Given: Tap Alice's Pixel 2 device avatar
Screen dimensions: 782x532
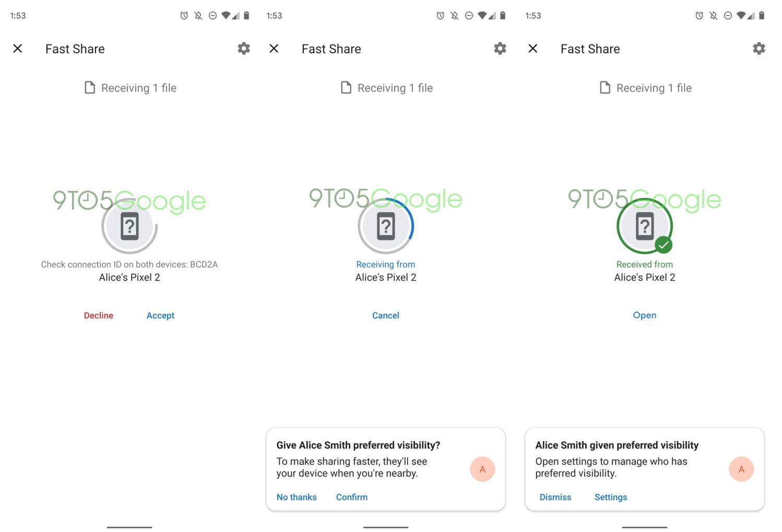Looking at the screenshot, I should (129, 226).
